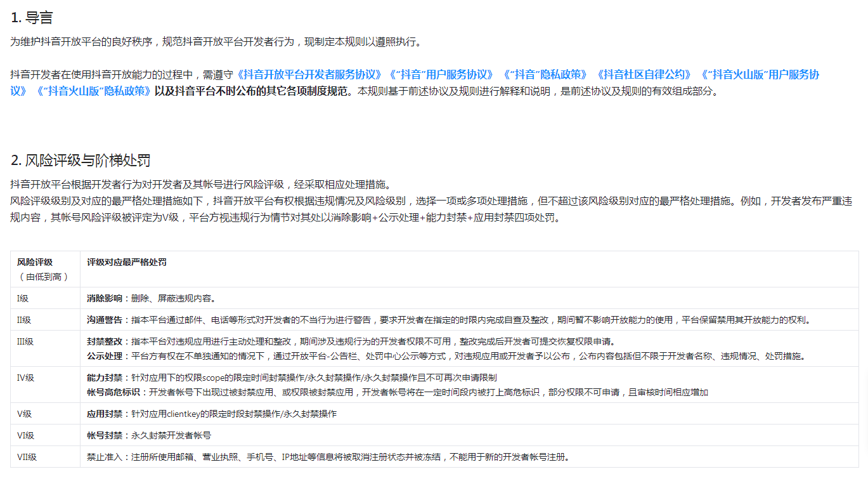868x481 pixels.
Task: Select the "I级" table cell
Action: (x=45, y=298)
